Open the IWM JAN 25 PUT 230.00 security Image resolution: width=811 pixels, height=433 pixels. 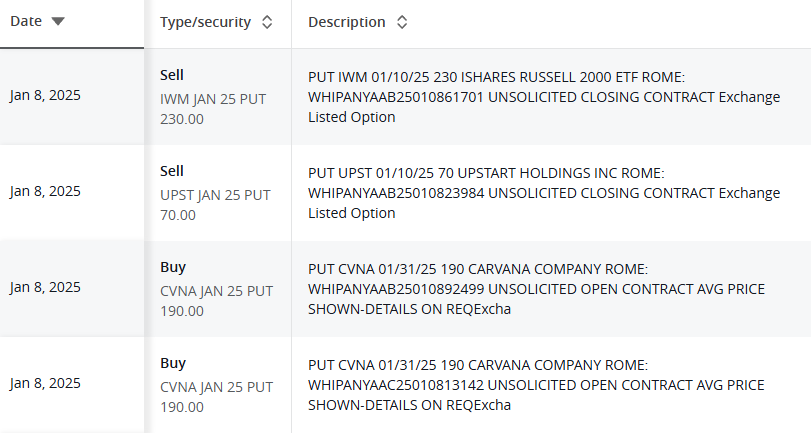point(213,109)
